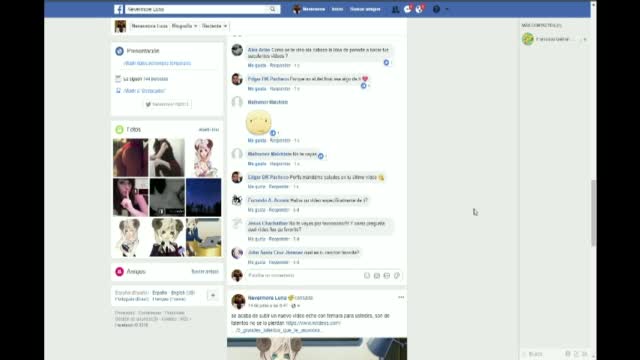Open the friend requests icon
The width and height of the screenshot is (640, 360).
tap(395, 9)
